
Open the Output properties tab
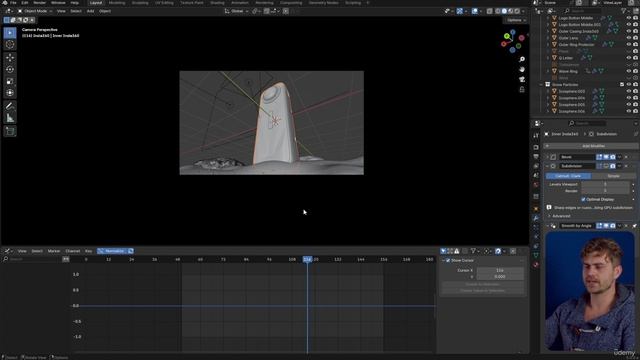[536, 156]
